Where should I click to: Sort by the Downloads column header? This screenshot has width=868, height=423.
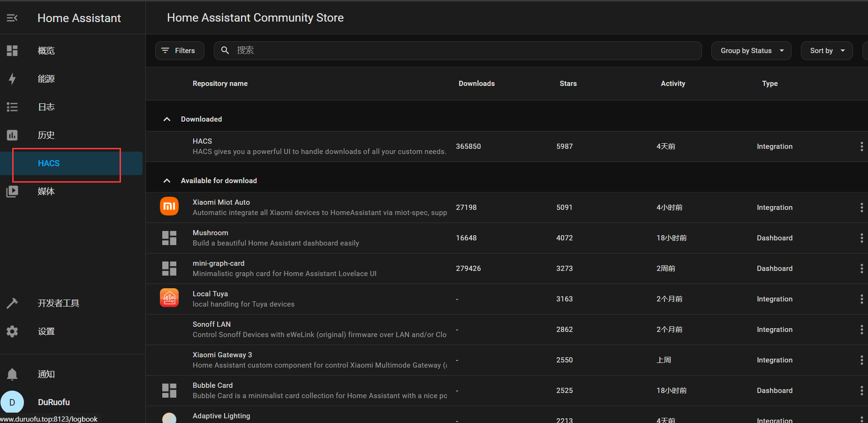[476, 84]
